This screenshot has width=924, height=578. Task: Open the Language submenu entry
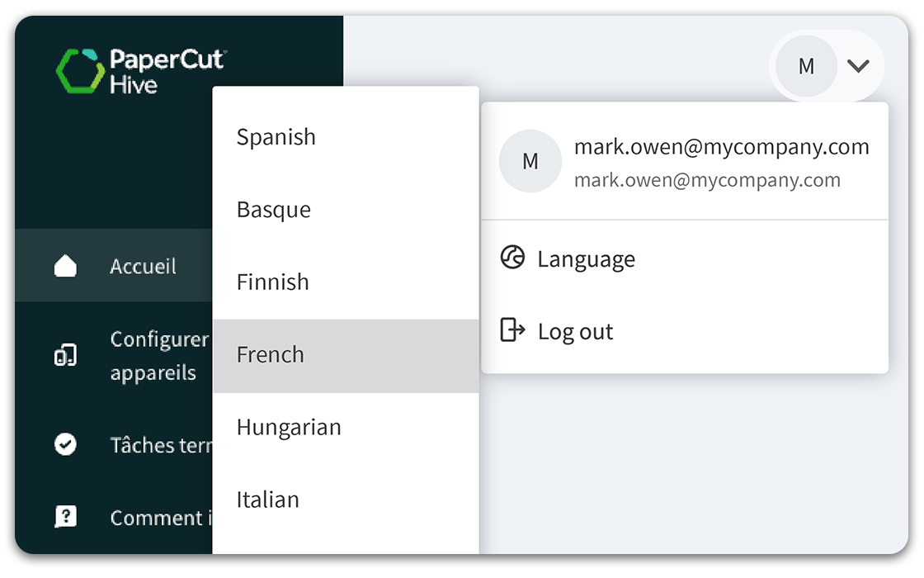[x=586, y=259]
